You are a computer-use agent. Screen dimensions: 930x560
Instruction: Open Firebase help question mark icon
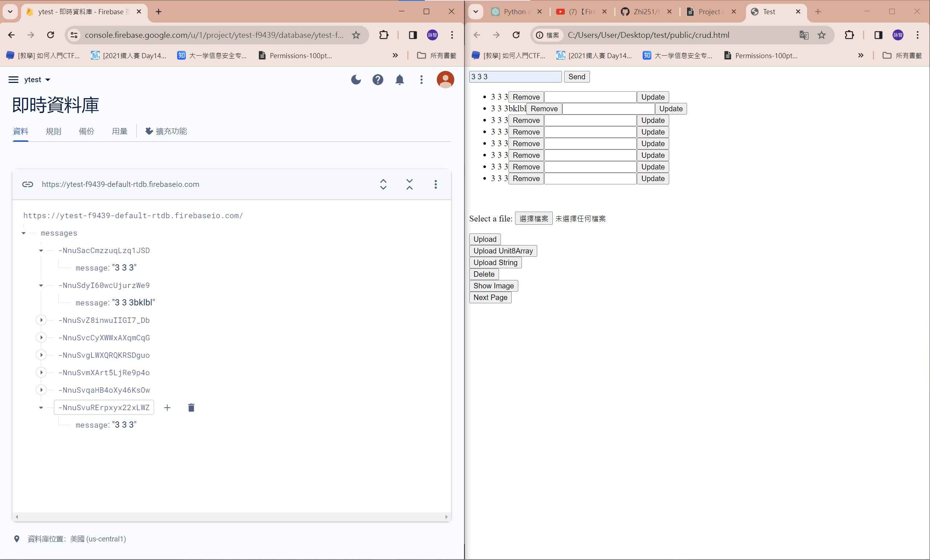[x=378, y=80]
